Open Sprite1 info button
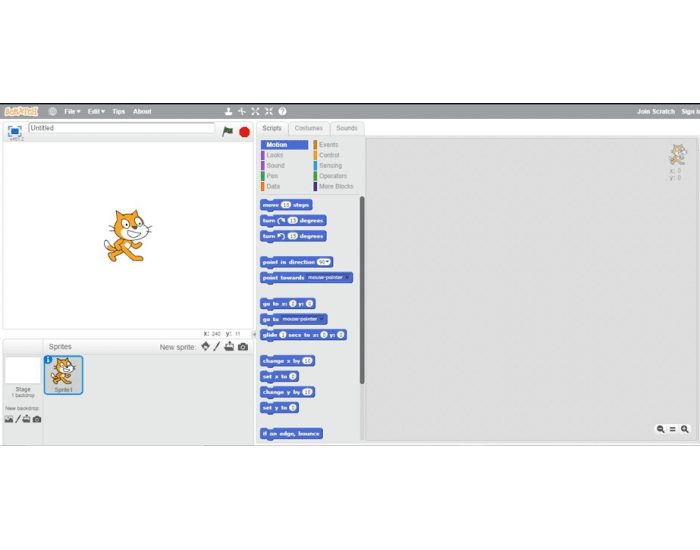 48,359
